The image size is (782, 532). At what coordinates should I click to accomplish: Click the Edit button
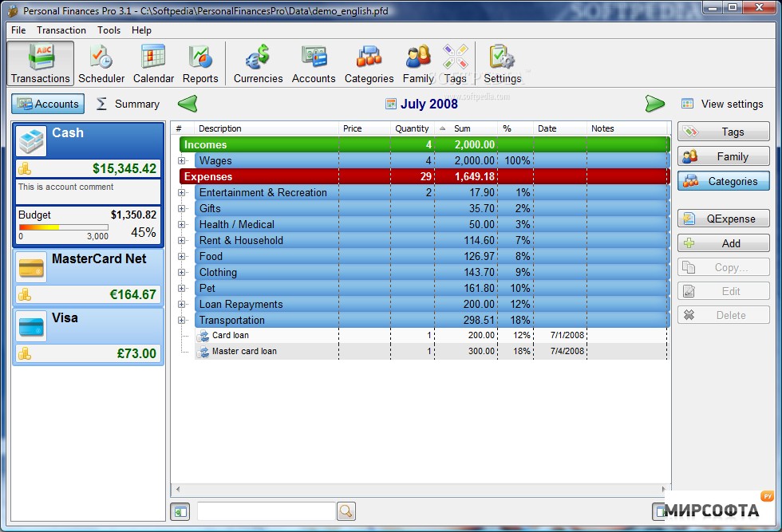[723, 291]
